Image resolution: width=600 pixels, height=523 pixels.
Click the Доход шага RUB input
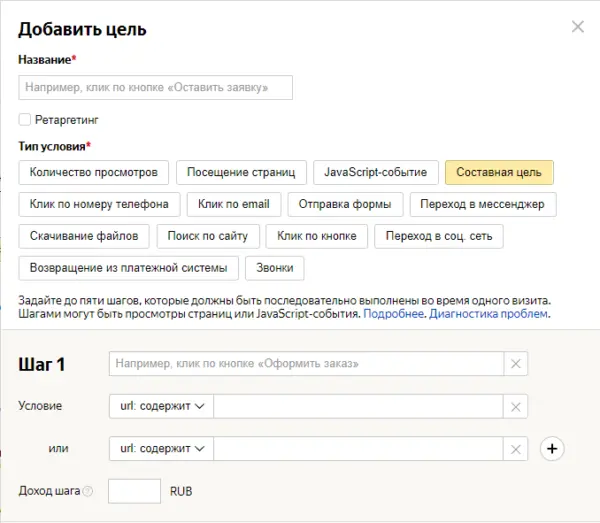[x=134, y=492]
